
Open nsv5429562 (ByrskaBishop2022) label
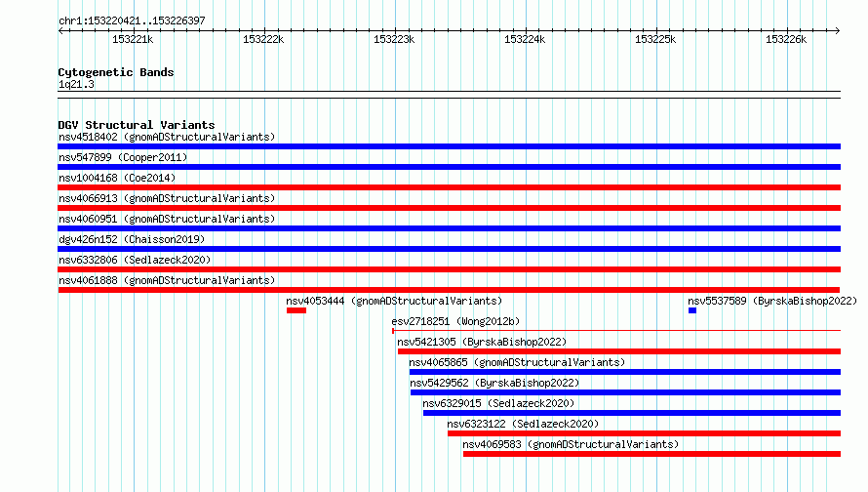point(494,383)
